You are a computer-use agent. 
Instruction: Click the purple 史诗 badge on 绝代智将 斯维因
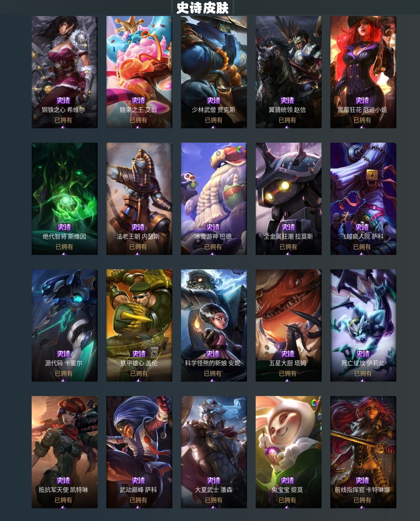64,227
